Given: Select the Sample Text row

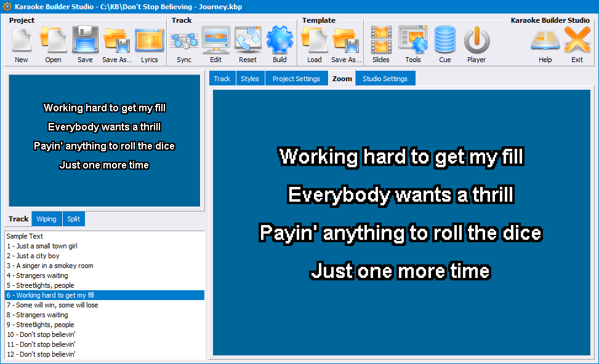Looking at the screenshot, I should click(105, 236).
